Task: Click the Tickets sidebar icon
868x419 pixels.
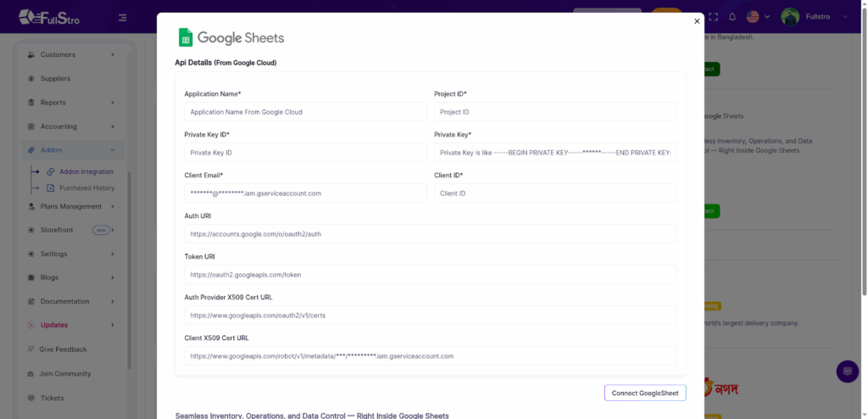Action: point(31,398)
